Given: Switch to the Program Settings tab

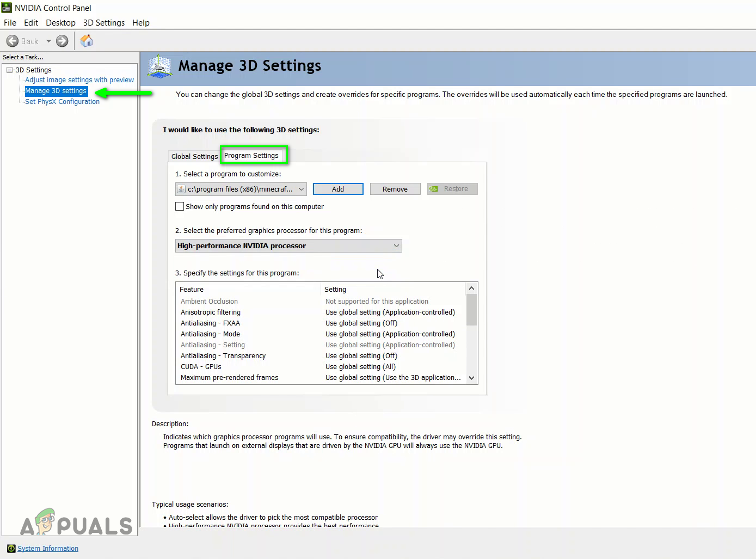Looking at the screenshot, I should [251, 155].
